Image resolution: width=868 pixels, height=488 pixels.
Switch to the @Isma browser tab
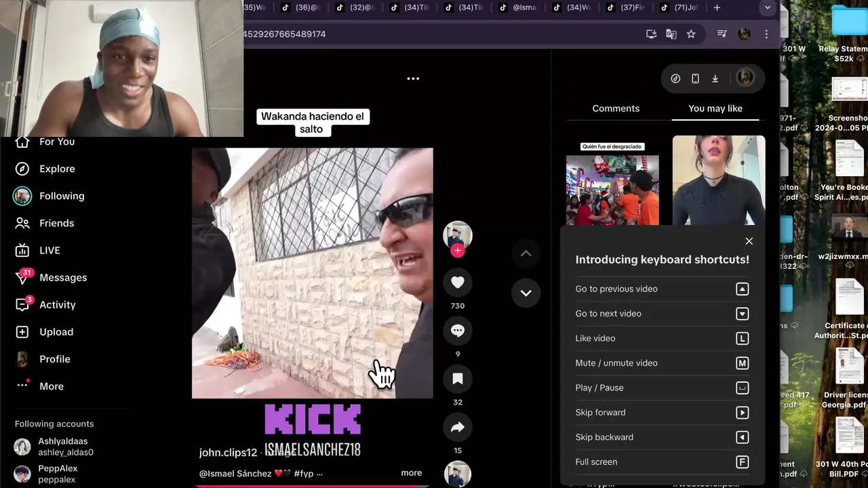click(x=517, y=7)
